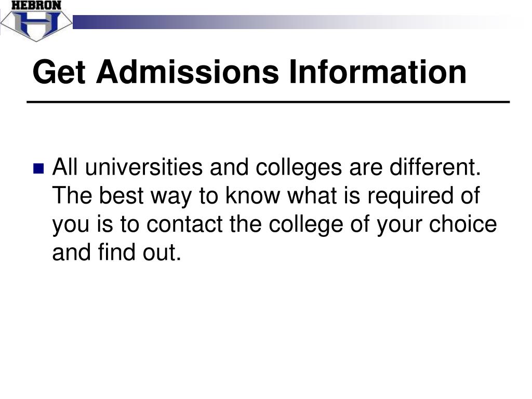Click the Get Admissions Information title

pos(249,72)
